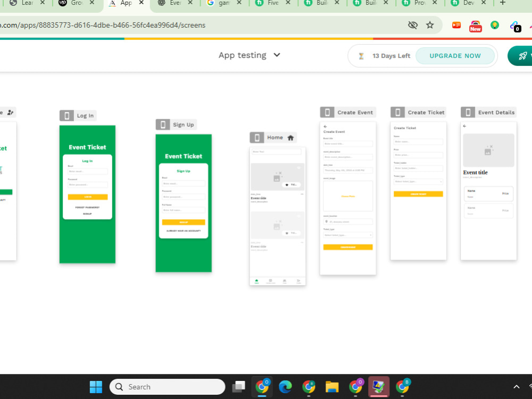Click the Home screen device icon
Image resolution: width=532 pixels, height=399 pixels.
tap(257, 137)
